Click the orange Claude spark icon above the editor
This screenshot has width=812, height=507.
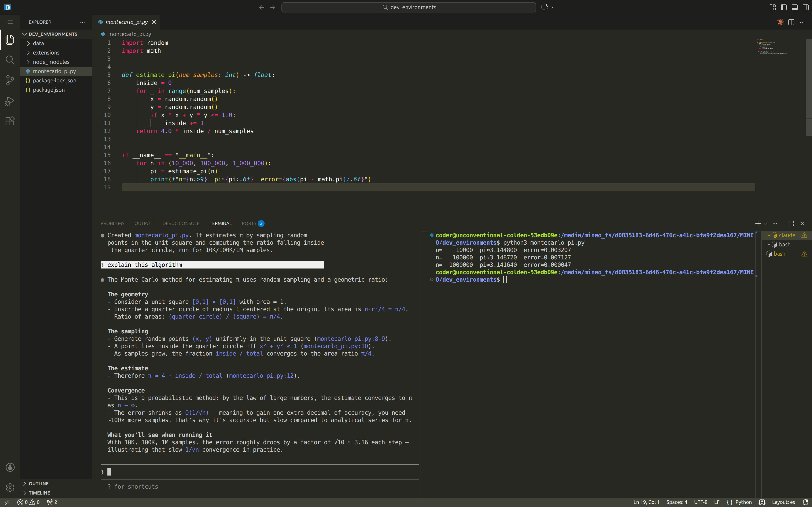[x=780, y=22]
